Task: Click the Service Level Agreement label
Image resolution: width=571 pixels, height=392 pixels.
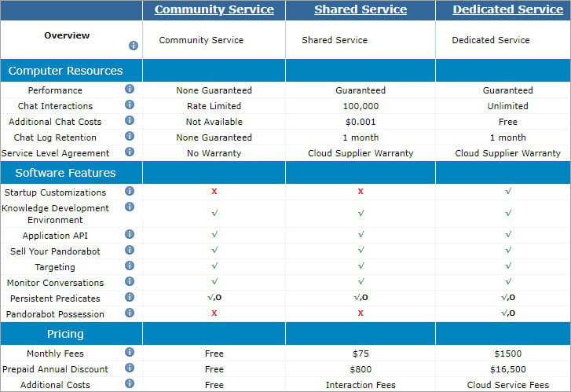Action: click(x=55, y=153)
